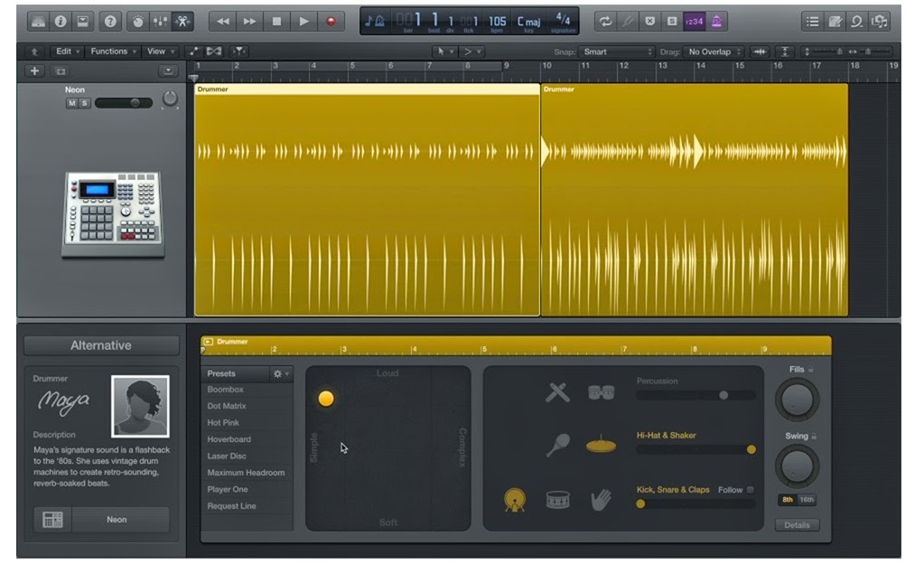Enable the Follow checkbox for Kick, Snare & Claps
Image resolution: width=924 pixels, height=565 pixels.
tap(750, 489)
